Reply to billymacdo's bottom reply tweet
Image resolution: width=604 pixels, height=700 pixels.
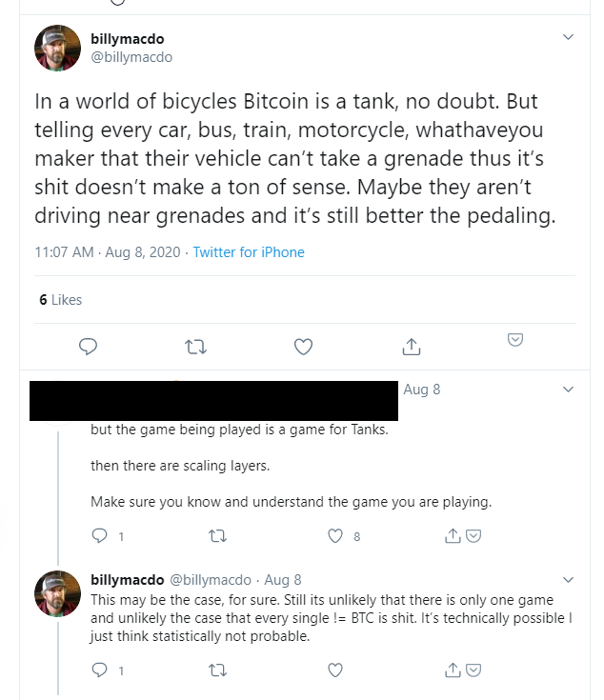(x=99, y=670)
